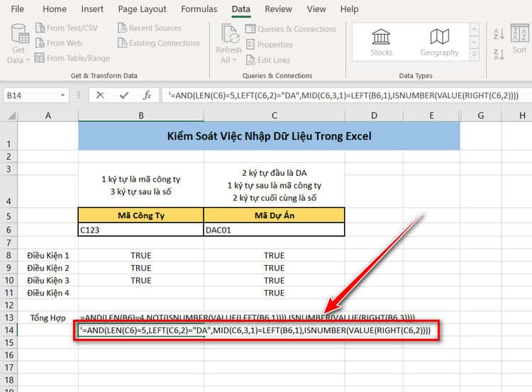
Task: Select column D header
Action: (x=374, y=116)
